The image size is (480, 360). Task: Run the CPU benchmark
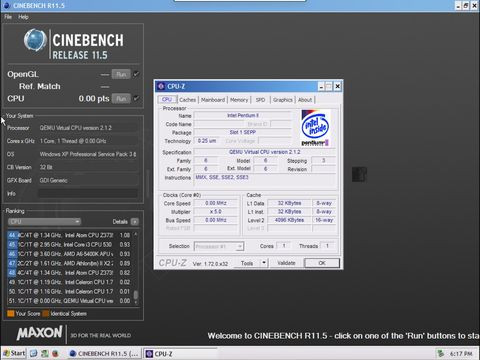(x=121, y=99)
